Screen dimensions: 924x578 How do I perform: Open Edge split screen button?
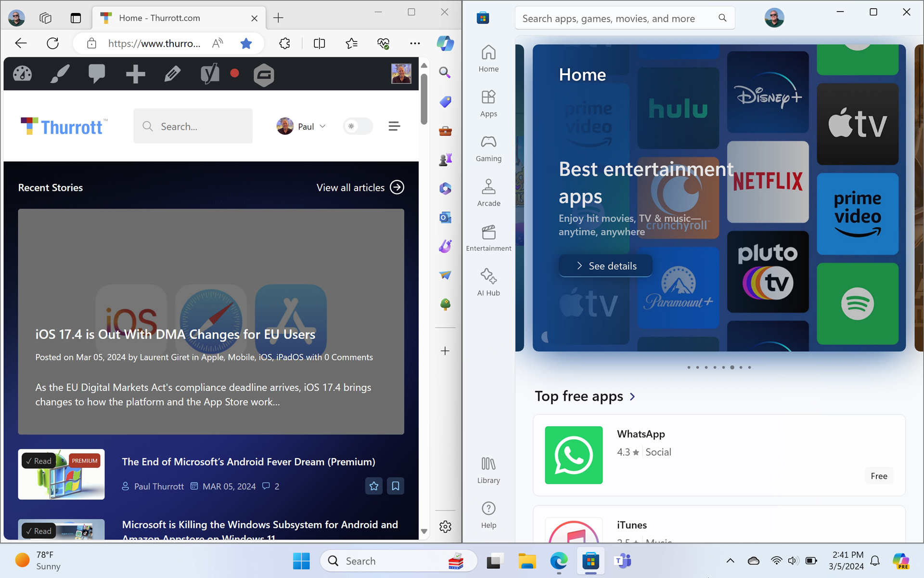tap(319, 43)
